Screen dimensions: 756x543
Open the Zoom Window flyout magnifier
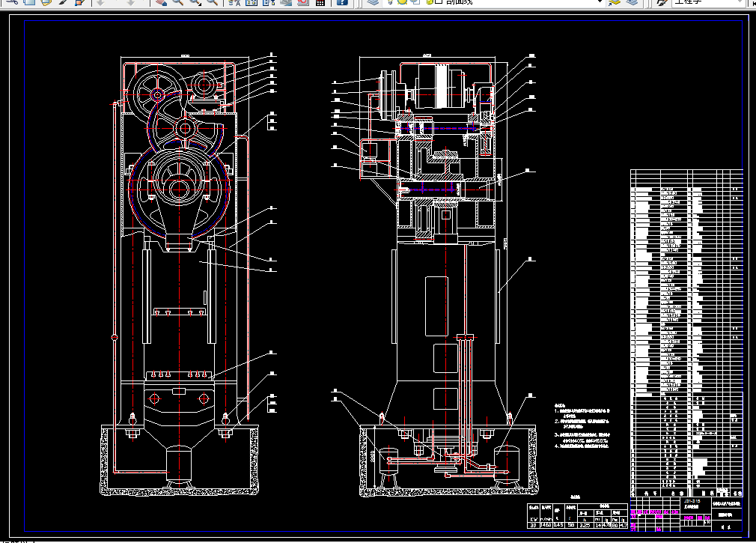click(x=195, y=1)
